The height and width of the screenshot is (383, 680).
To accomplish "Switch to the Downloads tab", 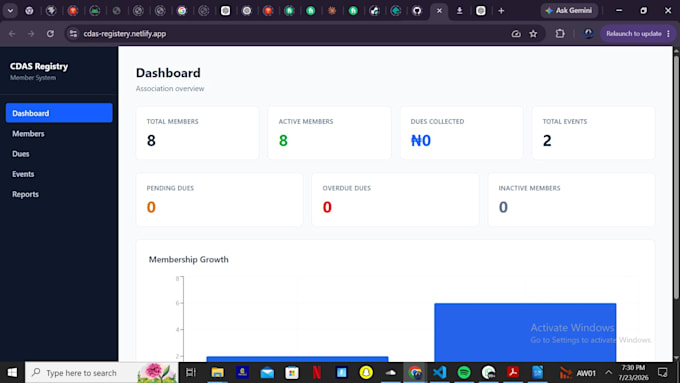I will pyautogui.click(x=460, y=11).
